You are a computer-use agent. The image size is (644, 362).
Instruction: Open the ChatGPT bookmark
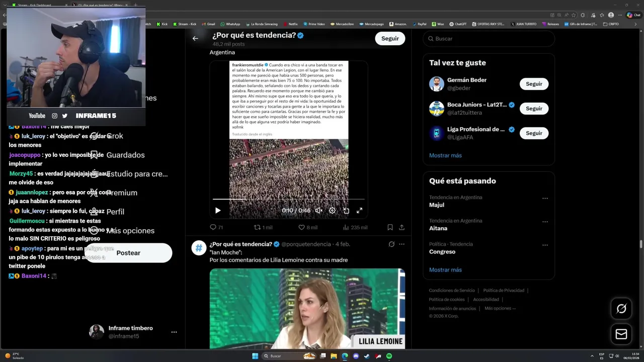click(x=458, y=24)
